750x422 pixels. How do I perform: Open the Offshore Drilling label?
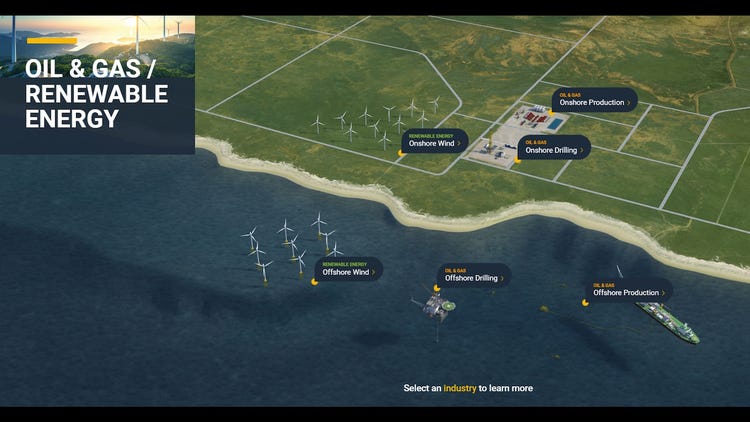(x=474, y=275)
